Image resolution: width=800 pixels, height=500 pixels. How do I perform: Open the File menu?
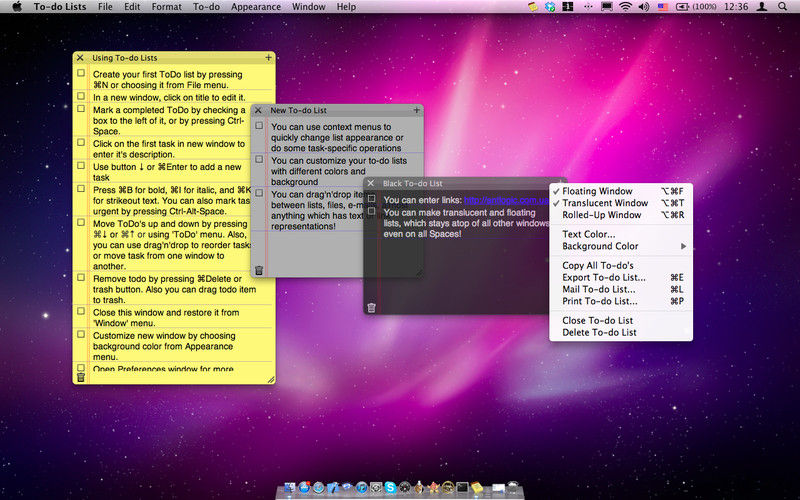click(x=105, y=7)
